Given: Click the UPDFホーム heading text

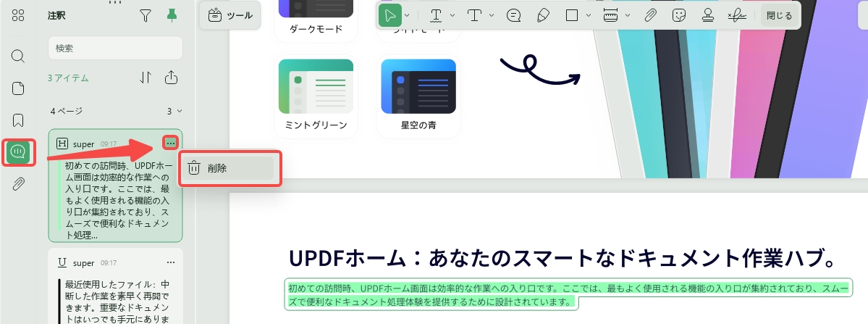Looking at the screenshot, I should pos(562,258).
